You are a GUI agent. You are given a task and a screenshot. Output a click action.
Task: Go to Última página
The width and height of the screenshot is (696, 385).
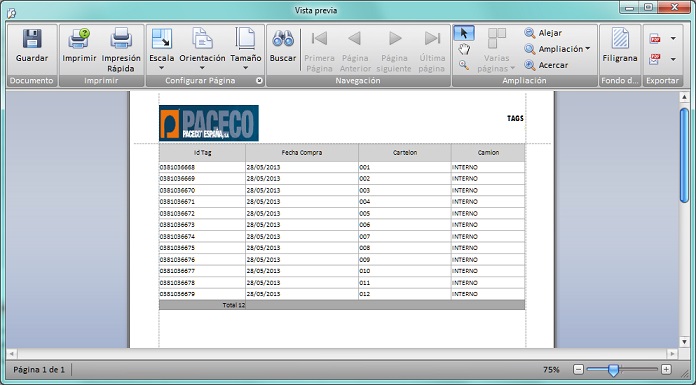[431, 50]
